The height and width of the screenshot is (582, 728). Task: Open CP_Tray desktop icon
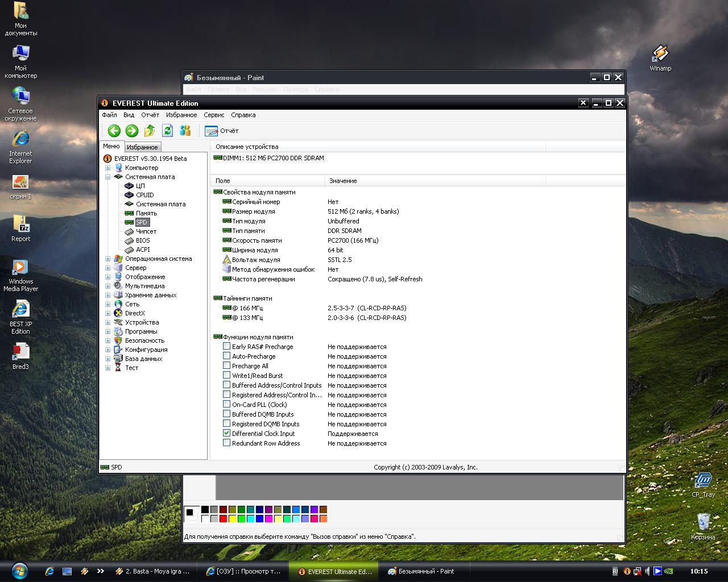pos(703,484)
